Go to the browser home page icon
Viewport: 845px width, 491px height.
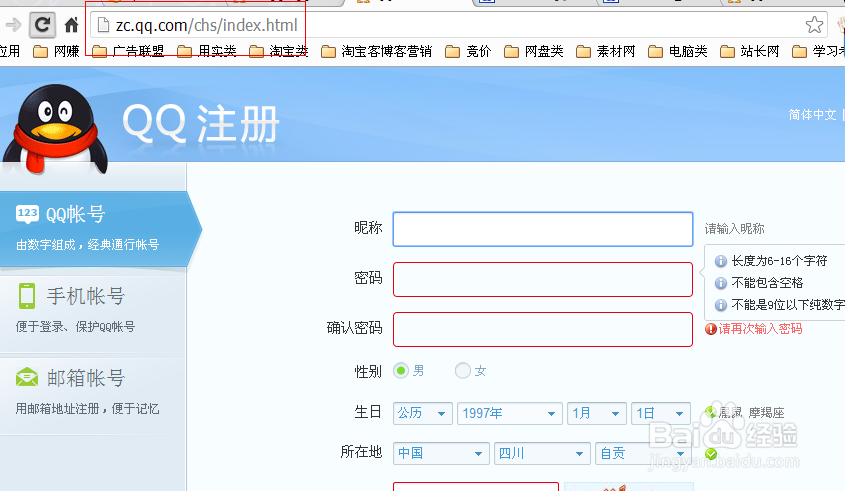(72, 25)
